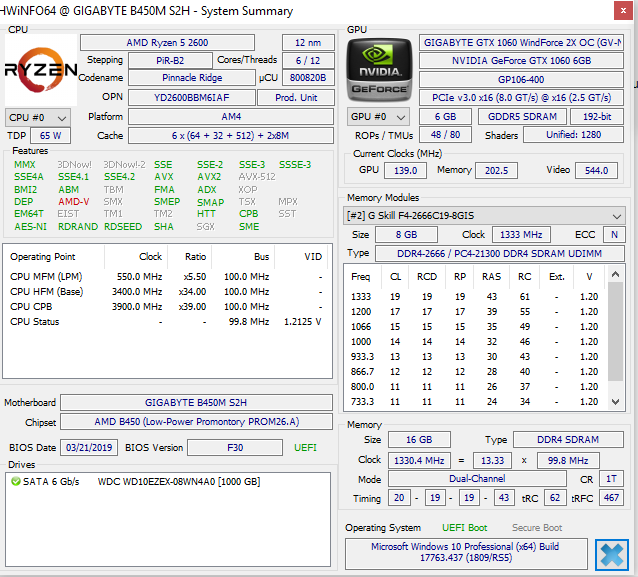Click the 12 nm process field
The height and width of the screenshot is (577, 638).
tap(308, 43)
